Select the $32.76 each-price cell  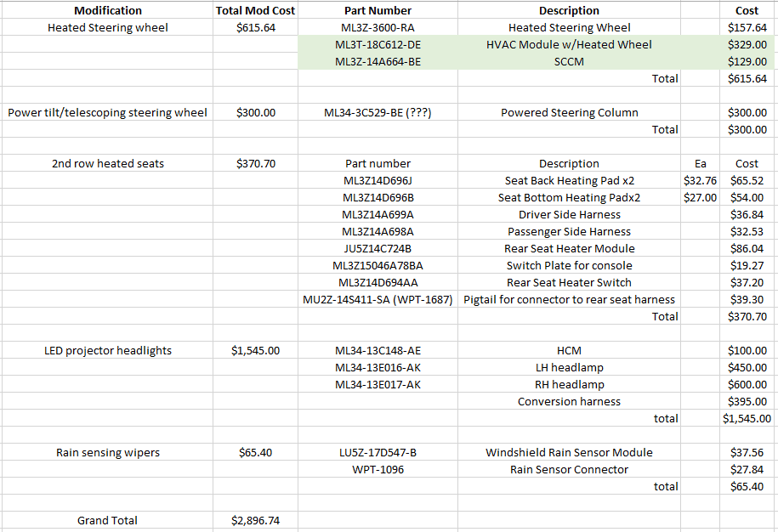[700, 180]
